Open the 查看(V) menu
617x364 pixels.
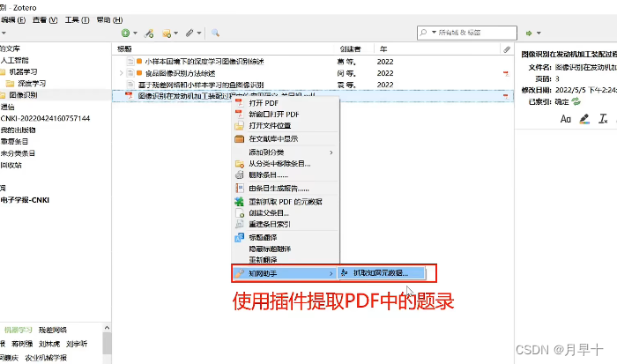pyautogui.click(x=45, y=19)
